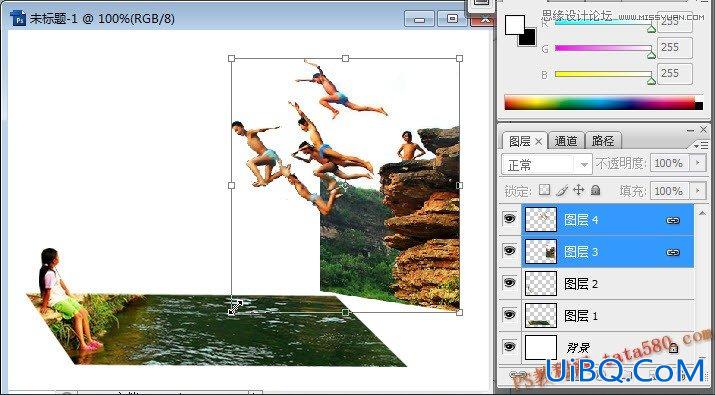Click the foreground white color swatch

click(514, 25)
